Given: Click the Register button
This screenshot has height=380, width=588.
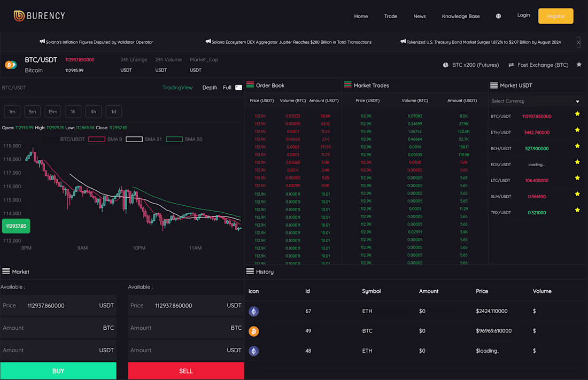Looking at the screenshot, I should [555, 16].
